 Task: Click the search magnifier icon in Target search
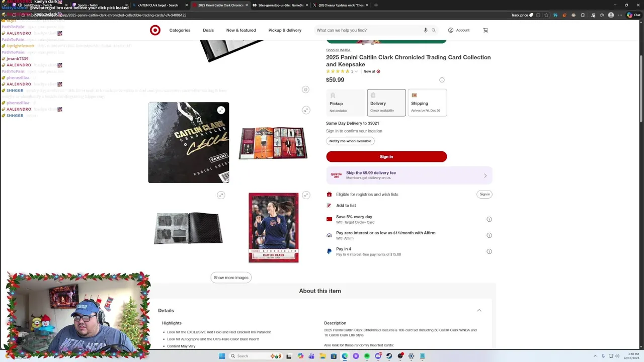click(x=434, y=30)
